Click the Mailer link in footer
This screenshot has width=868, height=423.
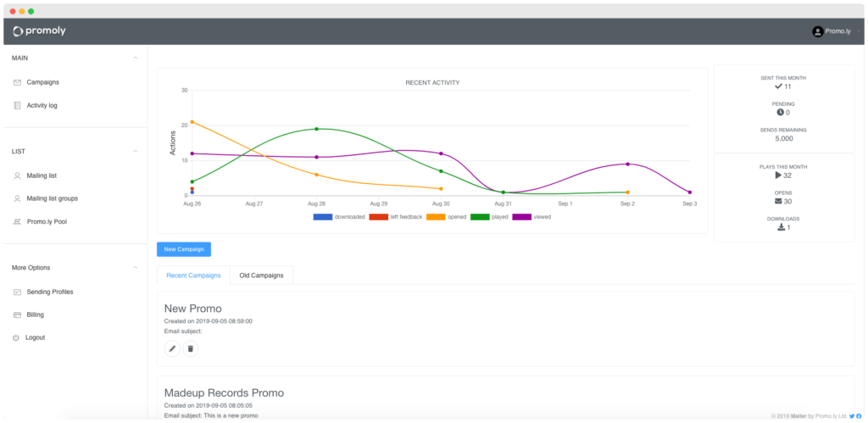[798, 416]
